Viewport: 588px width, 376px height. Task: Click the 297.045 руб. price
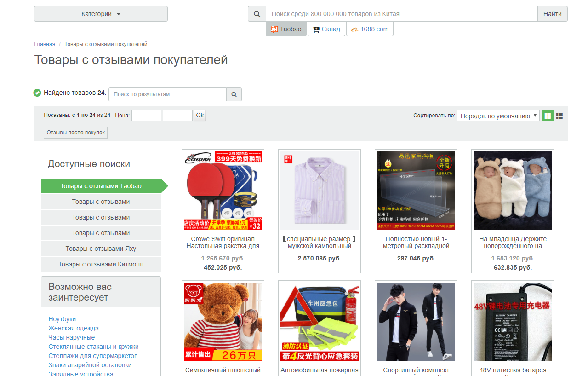click(416, 258)
